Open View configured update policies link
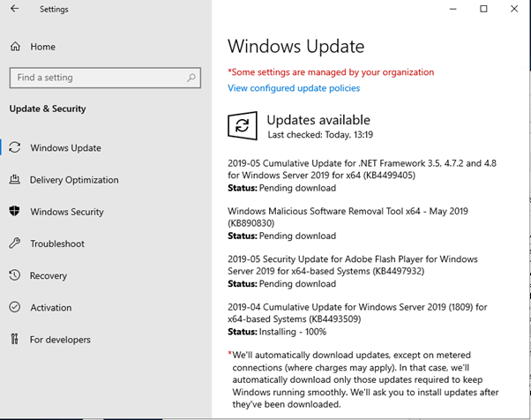 294,88
